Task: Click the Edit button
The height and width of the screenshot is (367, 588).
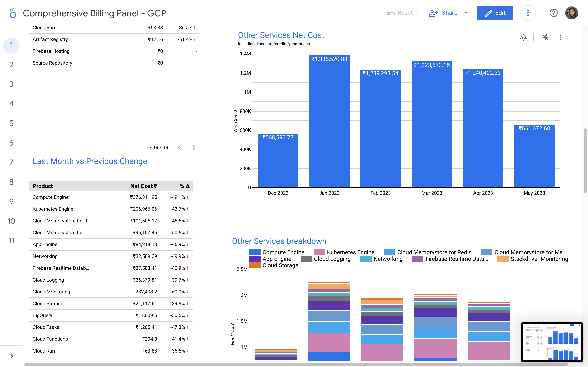Action: pos(495,13)
